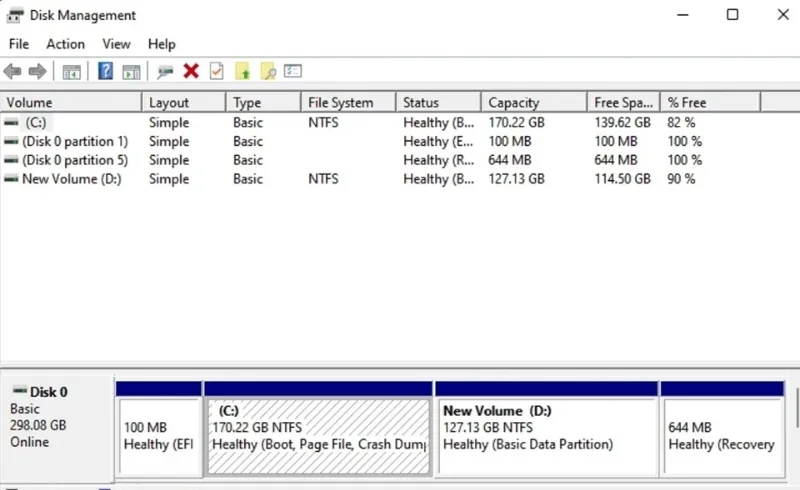Toggle the console tree pane icon
This screenshot has width=800, height=490.
tap(71, 71)
